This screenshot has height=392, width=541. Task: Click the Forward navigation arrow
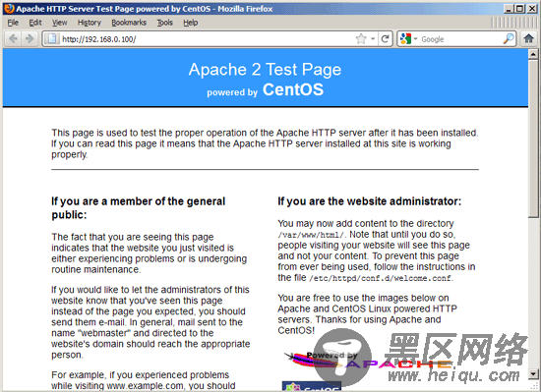tap(30, 38)
